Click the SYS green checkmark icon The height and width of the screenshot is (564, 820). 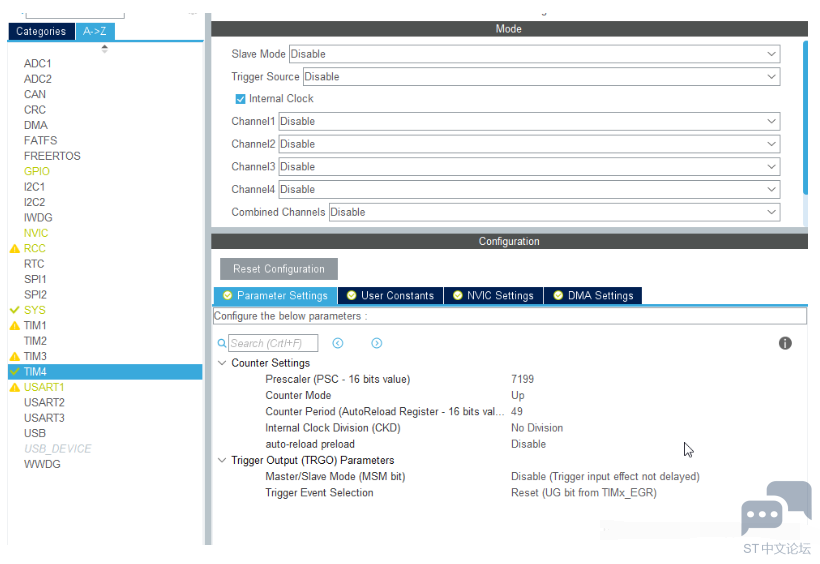(x=15, y=310)
